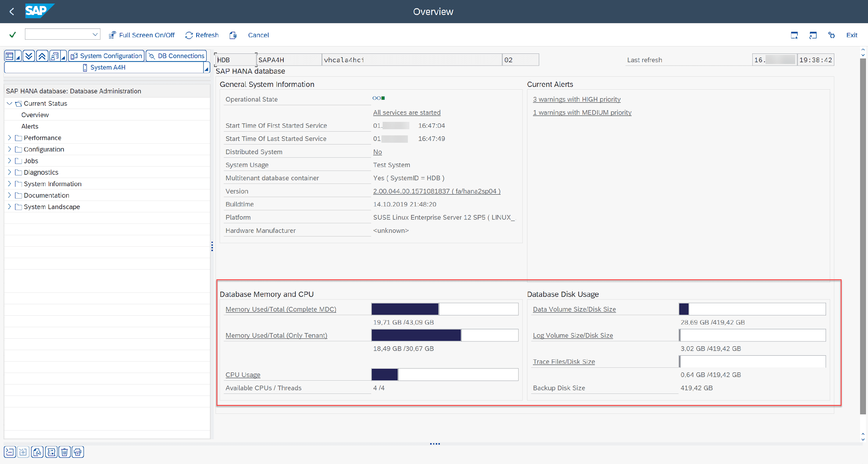Collapse the Current Status tree node

pos(10,103)
